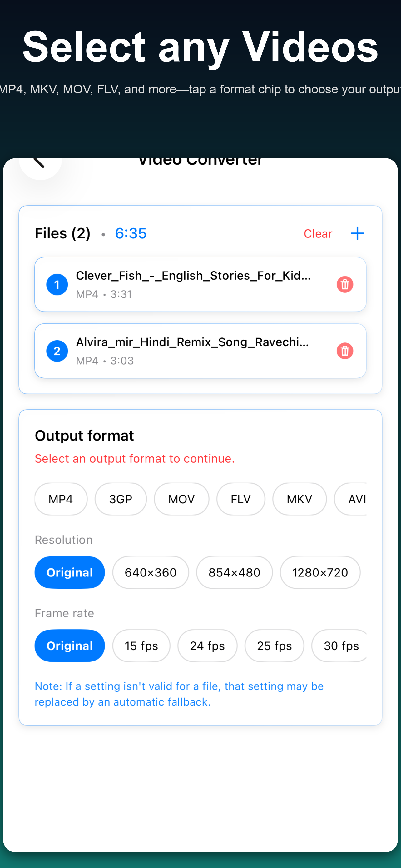The width and height of the screenshot is (401, 868).
Task: Choose MP4 output format chip
Action: coord(61,499)
